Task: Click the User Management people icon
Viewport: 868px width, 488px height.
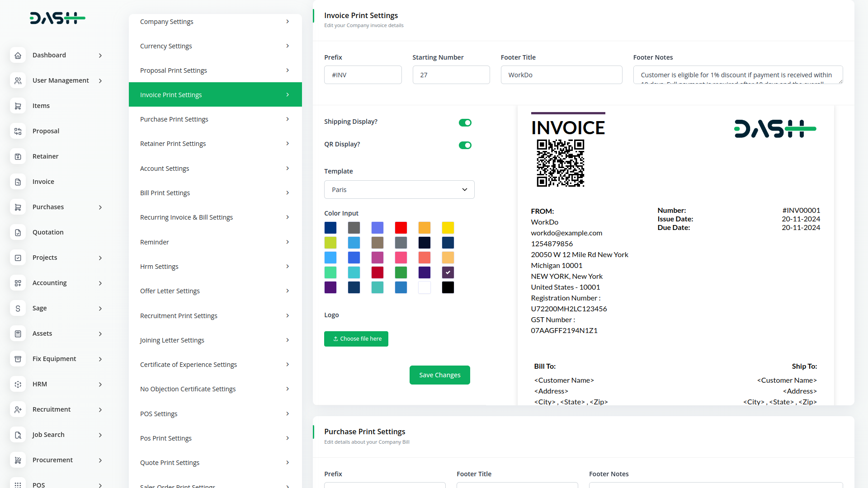Action: click(18, 80)
